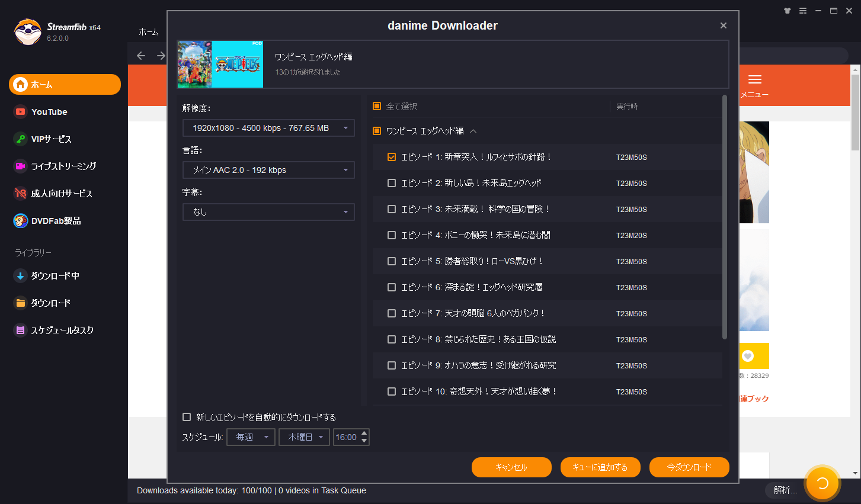Click the browser page vertical scrollbar

855,113
